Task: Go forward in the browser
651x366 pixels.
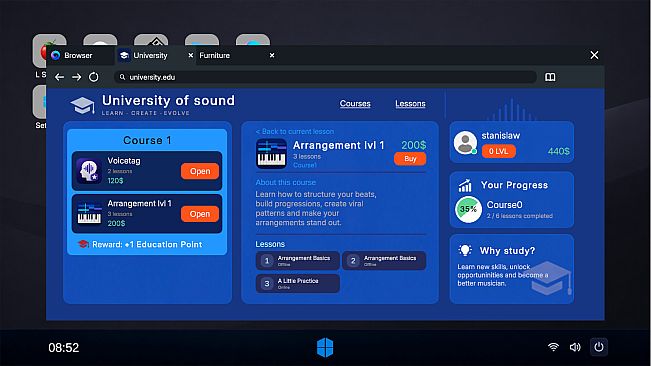Action: pyautogui.click(x=76, y=77)
